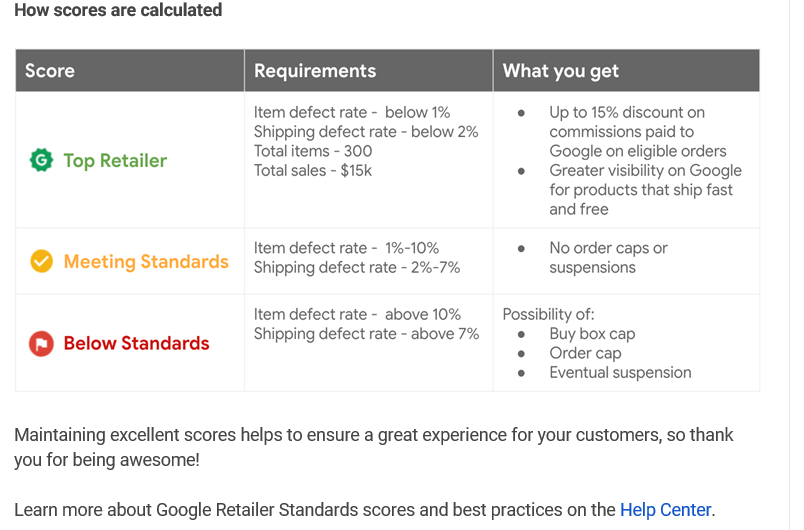Select the Below Standards label text
The height and width of the screenshot is (530, 804).
point(136,343)
